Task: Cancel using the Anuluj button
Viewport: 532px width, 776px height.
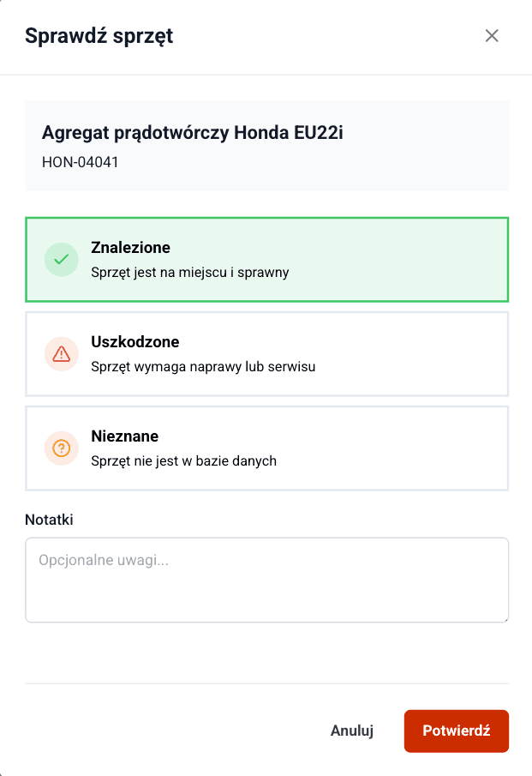Action: pyautogui.click(x=351, y=731)
